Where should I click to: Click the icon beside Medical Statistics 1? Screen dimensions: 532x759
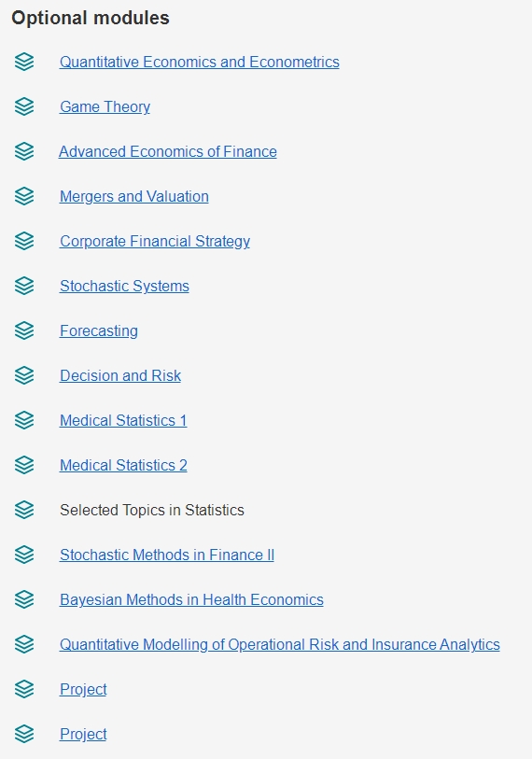[x=24, y=420]
